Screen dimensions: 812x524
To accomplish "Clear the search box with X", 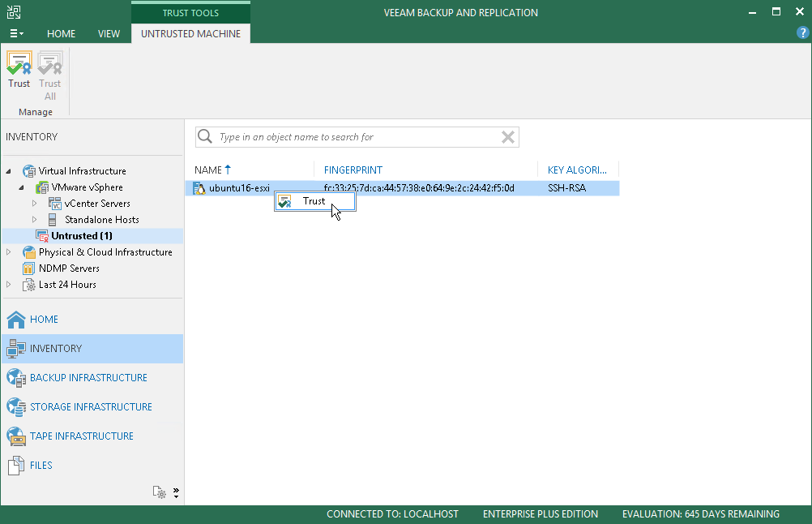I will [x=508, y=137].
